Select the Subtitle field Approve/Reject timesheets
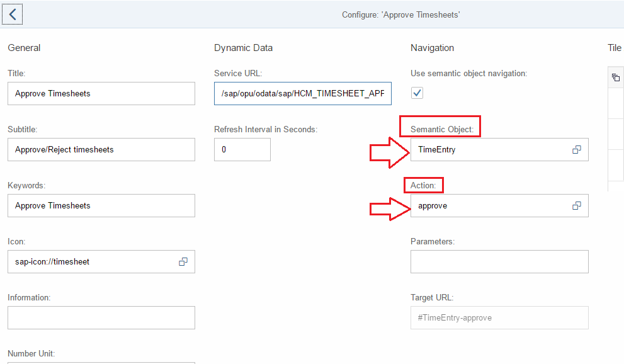624x364 pixels. [101, 150]
